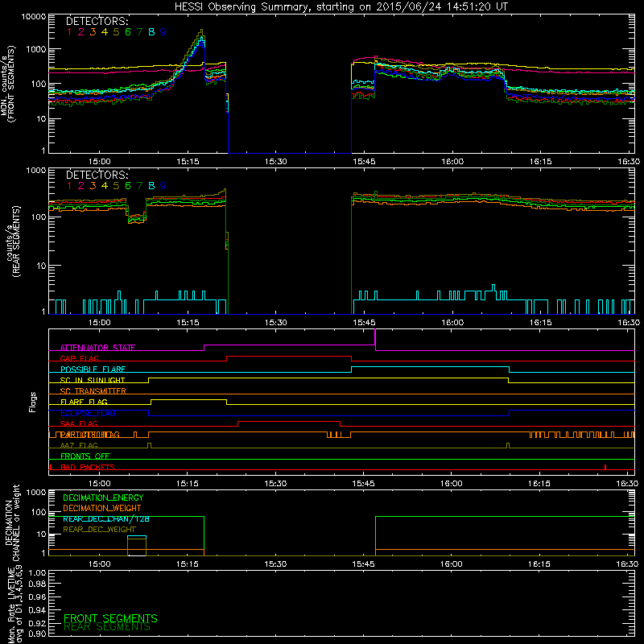644x644 pixels.
Task: Click the 16:15 tick under rear segments panel
Action: (540, 323)
